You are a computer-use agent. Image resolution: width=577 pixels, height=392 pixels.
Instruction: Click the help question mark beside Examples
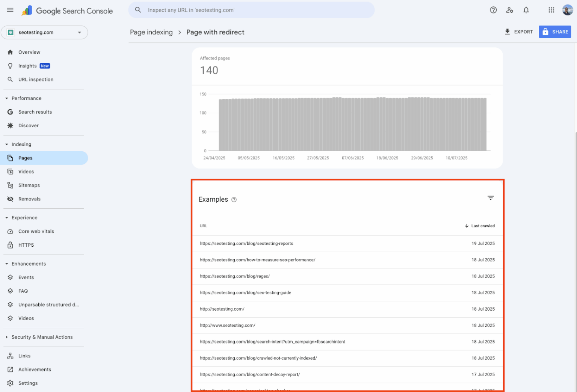(x=234, y=200)
